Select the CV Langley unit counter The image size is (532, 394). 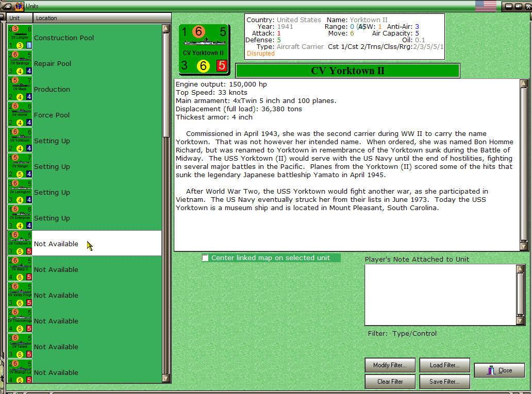(x=20, y=37)
